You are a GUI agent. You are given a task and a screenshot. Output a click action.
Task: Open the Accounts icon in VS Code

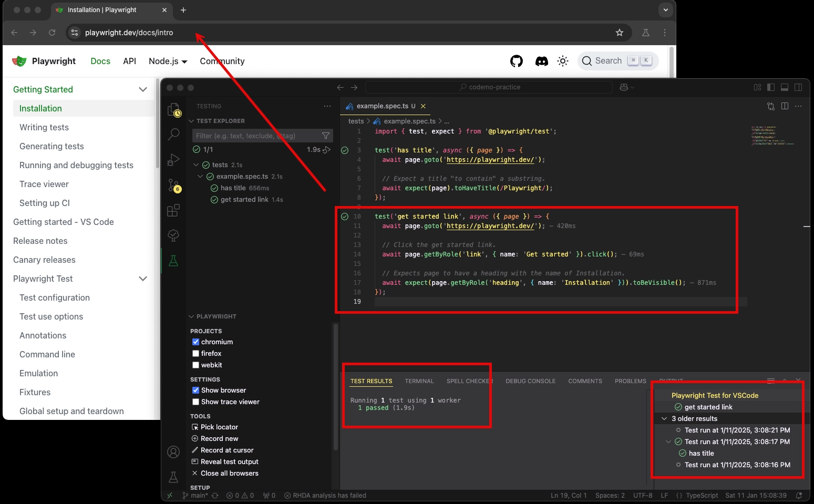pyautogui.click(x=173, y=452)
